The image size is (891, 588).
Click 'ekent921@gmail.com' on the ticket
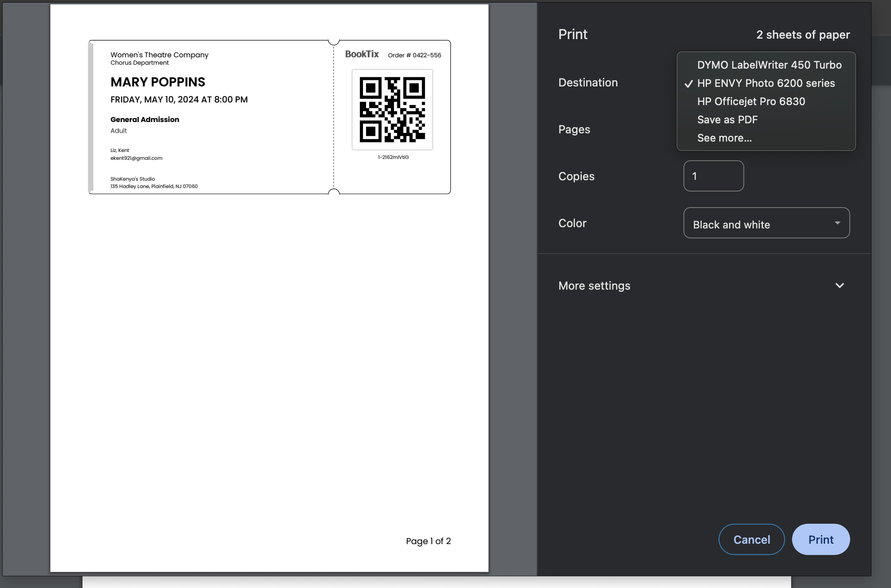pos(136,158)
